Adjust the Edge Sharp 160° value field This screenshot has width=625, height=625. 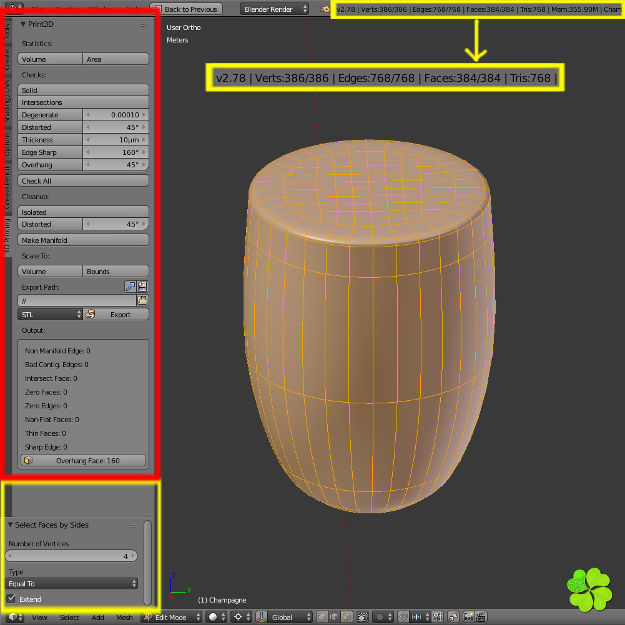[116, 152]
